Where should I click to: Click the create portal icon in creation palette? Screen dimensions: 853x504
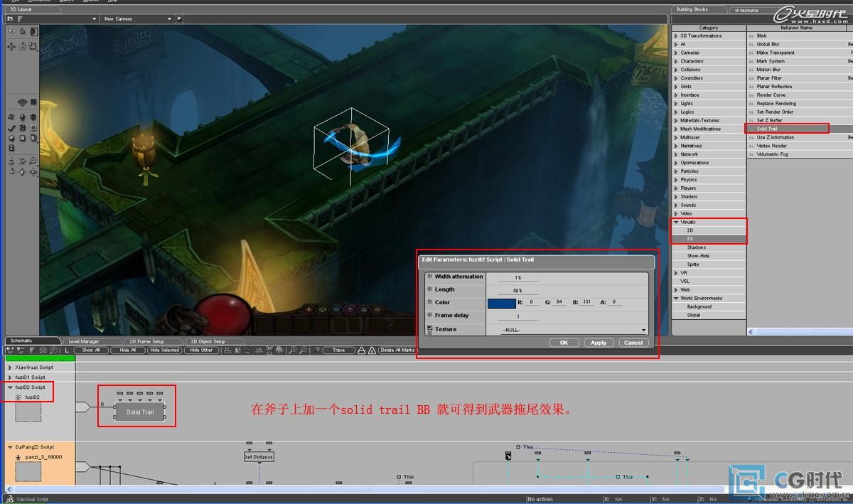[33, 138]
